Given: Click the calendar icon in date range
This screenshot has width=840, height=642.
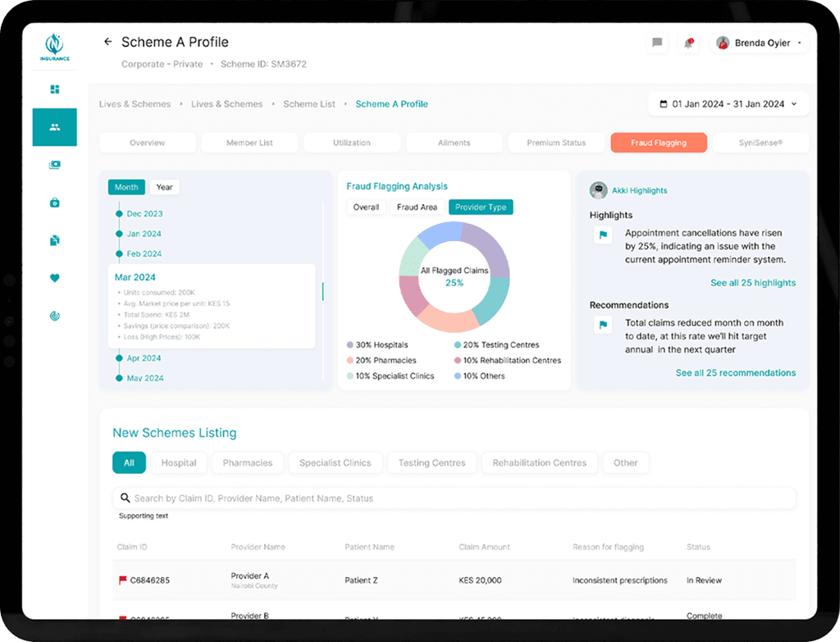Looking at the screenshot, I should pyautogui.click(x=663, y=104).
